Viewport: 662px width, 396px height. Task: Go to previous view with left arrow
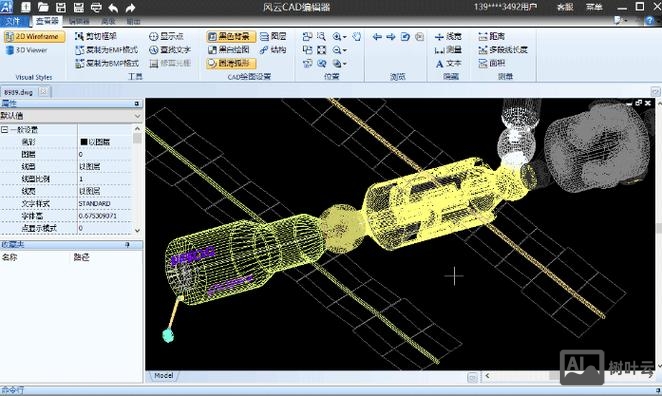[377, 37]
